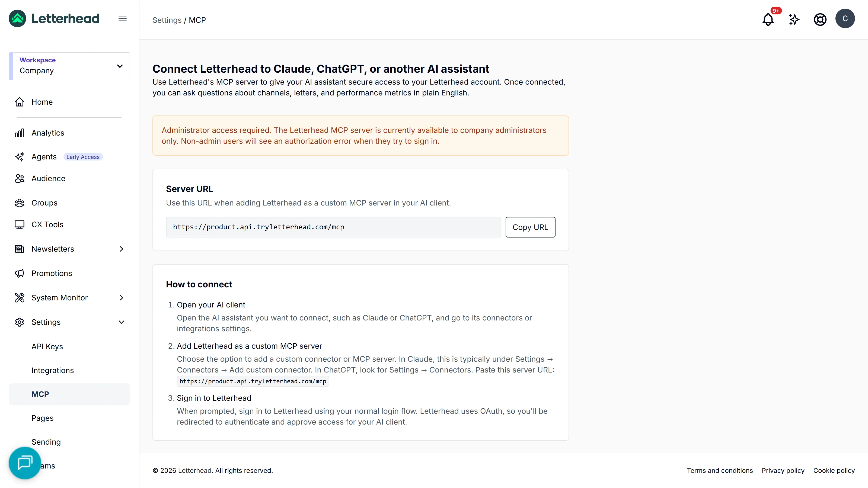Expand the System Monitor chevron

(x=121, y=298)
